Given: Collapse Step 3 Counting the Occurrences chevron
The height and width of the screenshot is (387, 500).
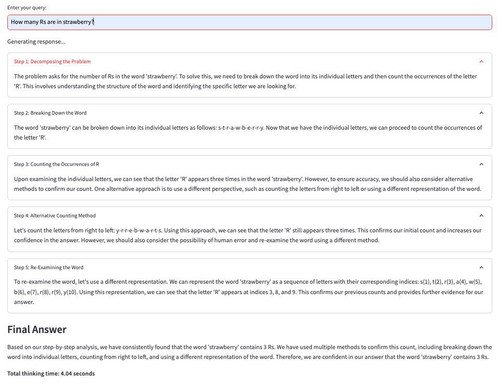Looking at the screenshot, I should 481,164.
